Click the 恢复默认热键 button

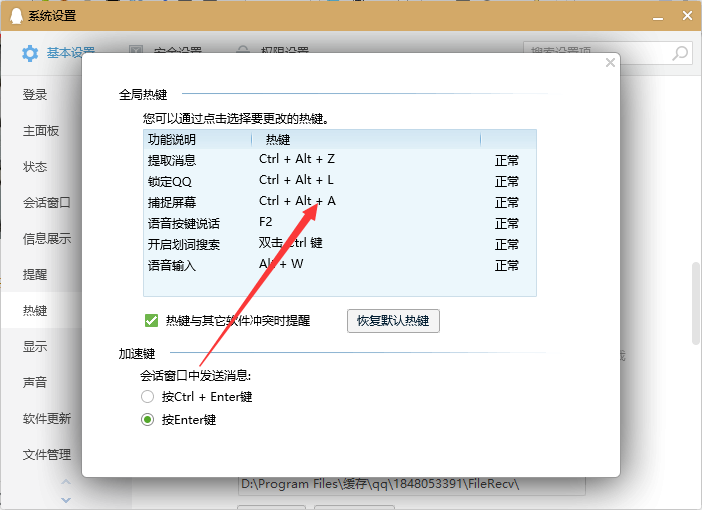(x=393, y=321)
